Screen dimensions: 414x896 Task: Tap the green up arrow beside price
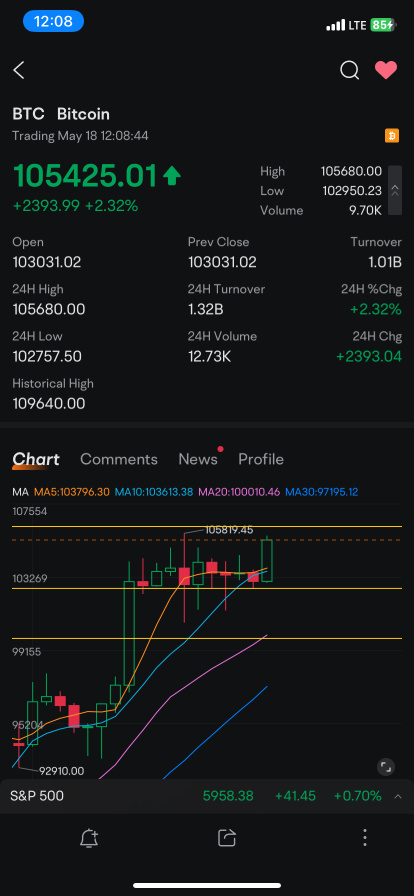click(x=172, y=176)
